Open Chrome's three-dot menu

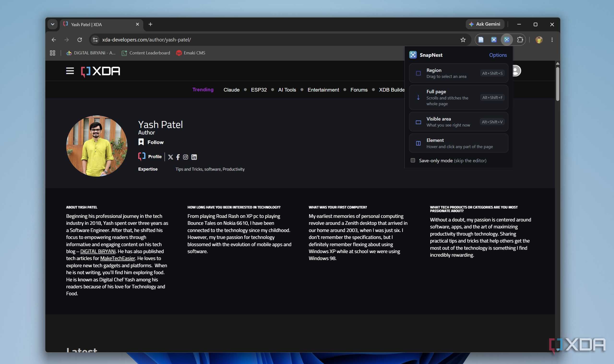552,40
